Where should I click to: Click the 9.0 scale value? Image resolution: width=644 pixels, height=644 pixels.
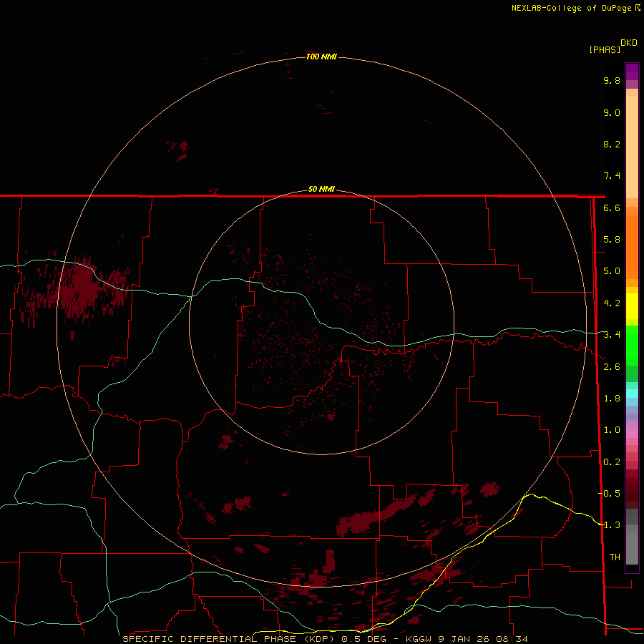click(x=612, y=112)
